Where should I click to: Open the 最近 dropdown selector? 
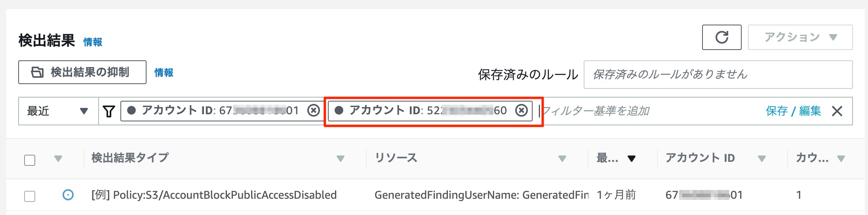click(x=58, y=111)
